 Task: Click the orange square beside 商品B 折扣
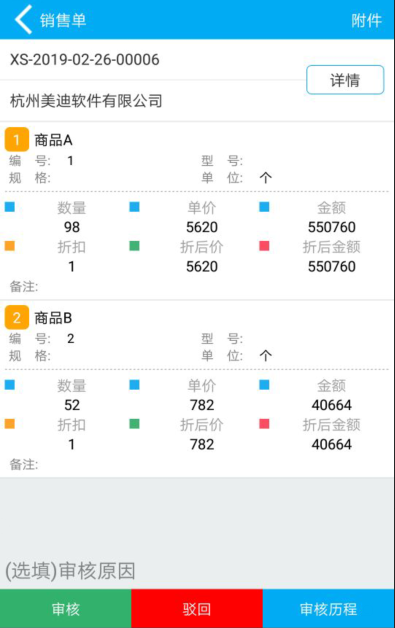(x=10, y=423)
